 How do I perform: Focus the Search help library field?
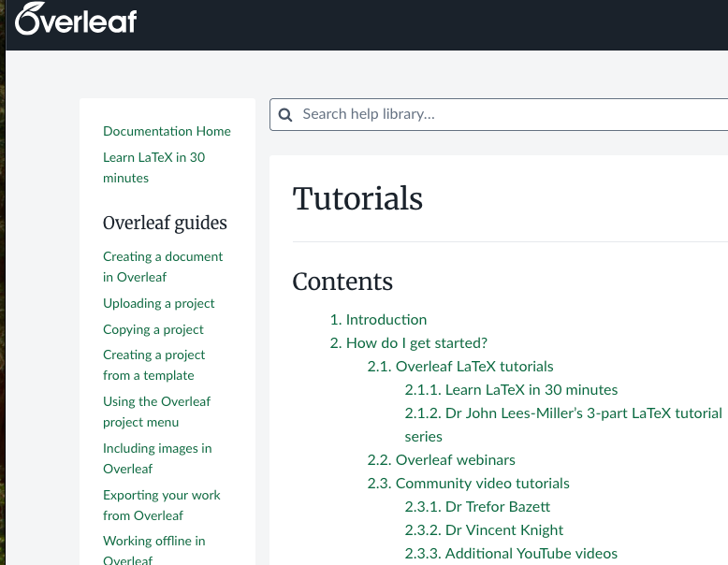(x=499, y=114)
